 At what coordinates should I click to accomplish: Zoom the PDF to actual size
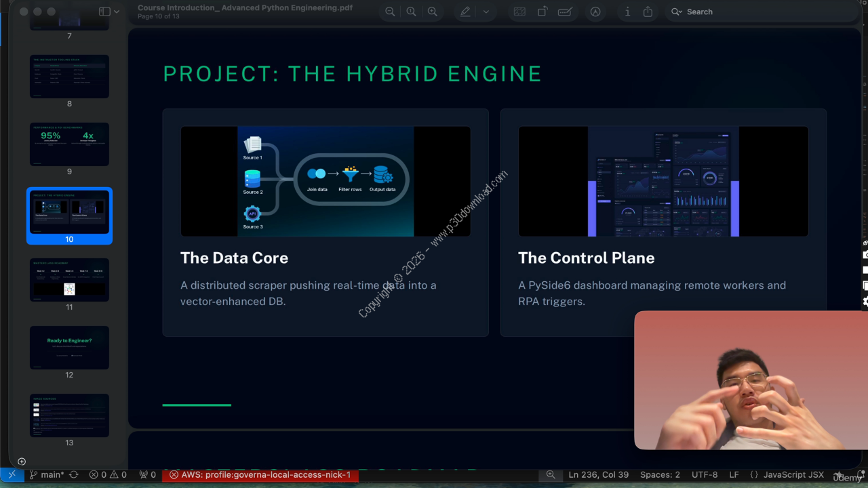pos(411,12)
